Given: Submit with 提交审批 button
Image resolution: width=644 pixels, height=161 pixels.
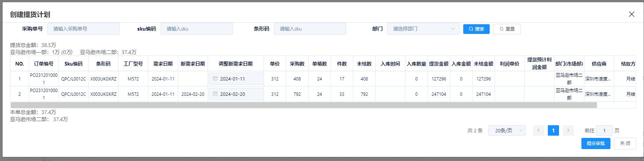Looking at the screenshot, I should [596, 143].
